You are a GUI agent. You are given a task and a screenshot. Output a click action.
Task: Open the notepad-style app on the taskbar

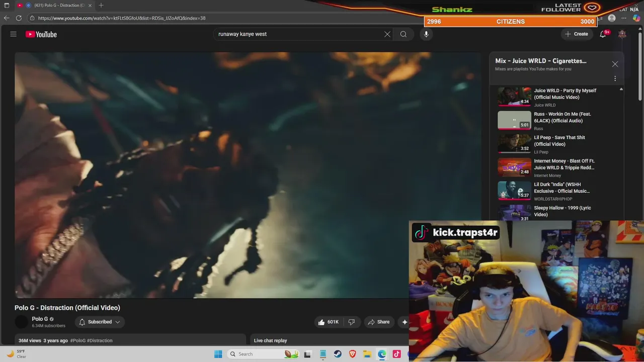point(323,354)
